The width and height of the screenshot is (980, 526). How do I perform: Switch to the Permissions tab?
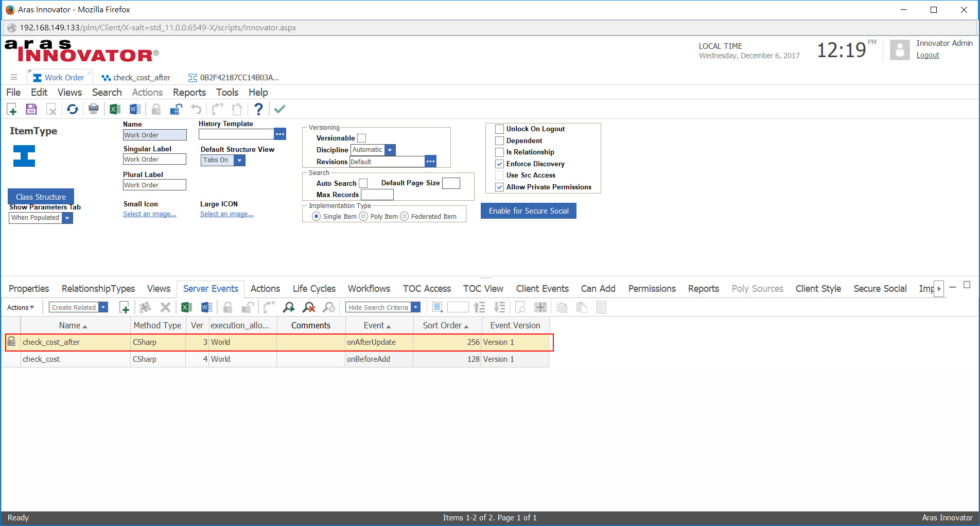click(652, 289)
